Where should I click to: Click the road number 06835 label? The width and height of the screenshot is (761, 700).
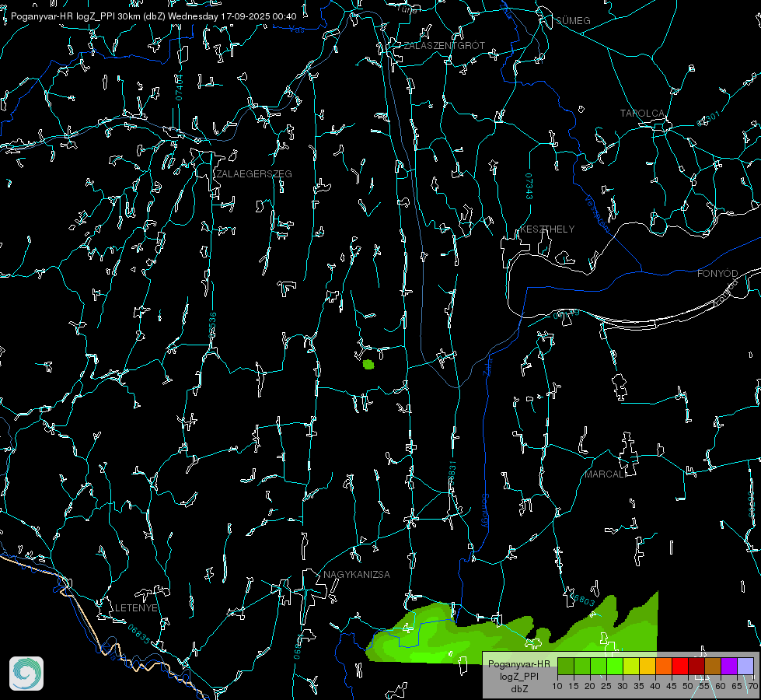coord(139,635)
